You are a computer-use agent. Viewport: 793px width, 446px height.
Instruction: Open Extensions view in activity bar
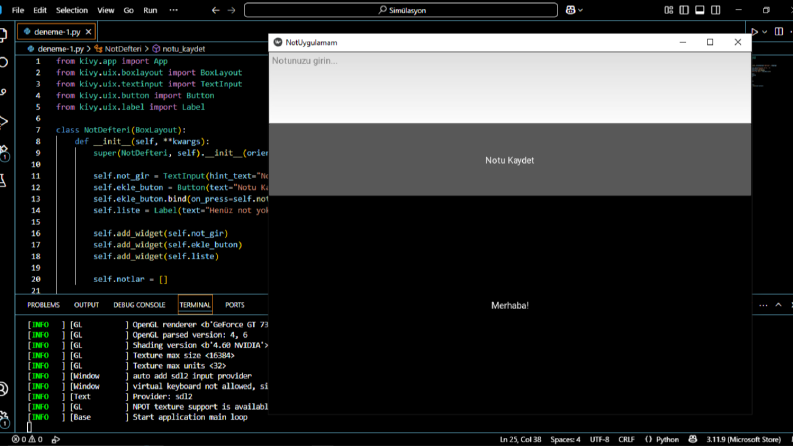pyautogui.click(x=4, y=151)
